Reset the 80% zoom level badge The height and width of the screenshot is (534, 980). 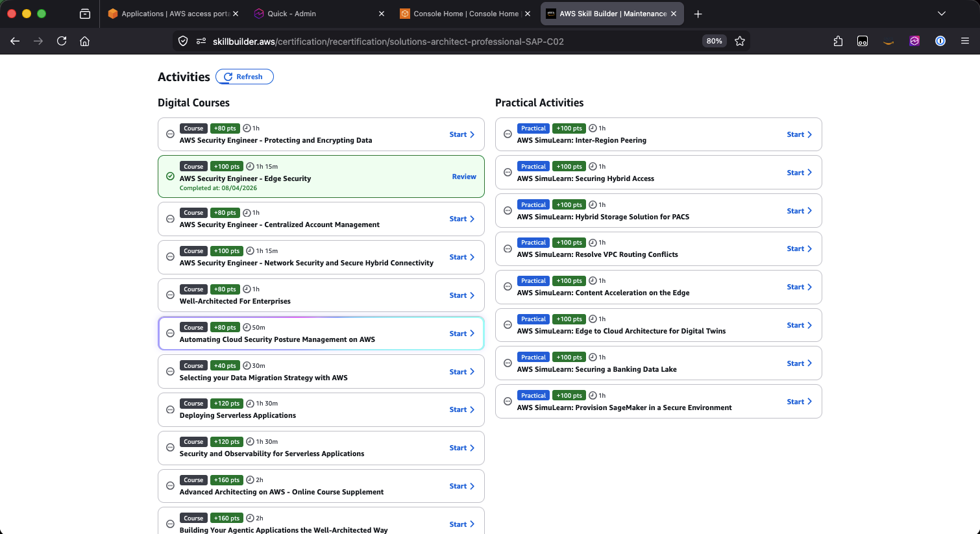coord(714,41)
